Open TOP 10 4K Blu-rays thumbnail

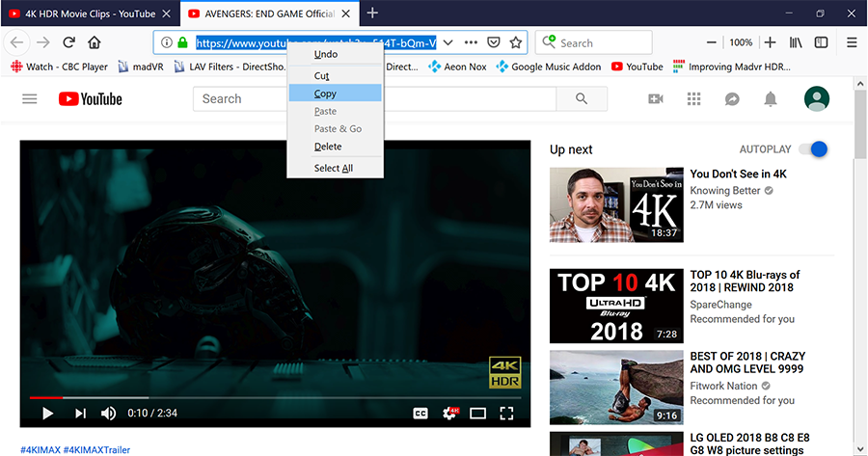tap(616, 306)
